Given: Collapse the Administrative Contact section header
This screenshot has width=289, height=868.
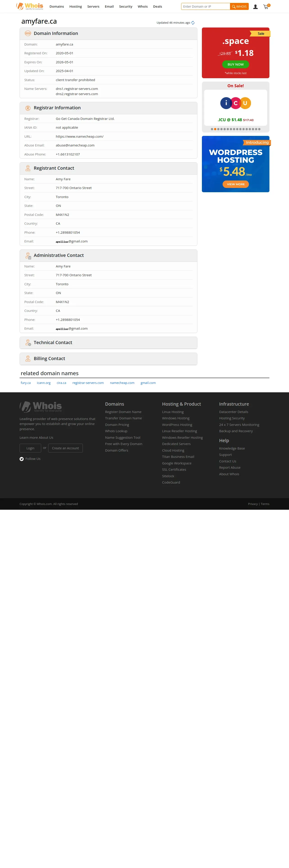Looking at the screenshot, I should (108, 255).
